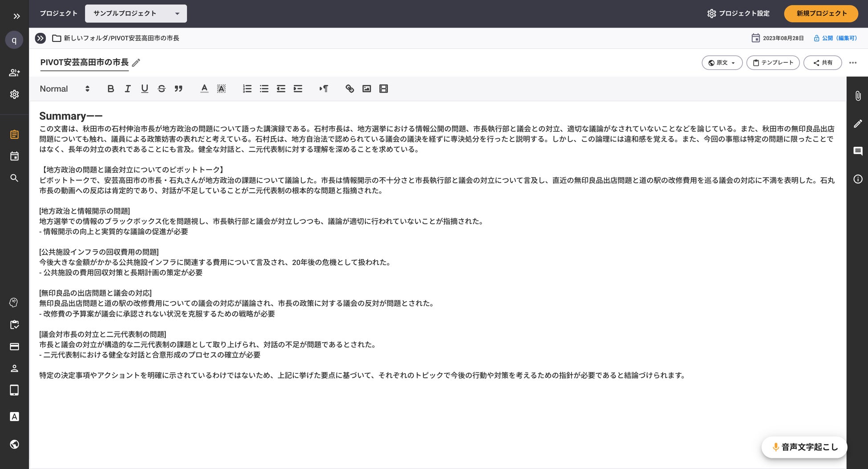Open the Normal paragraph style dropdown
The width and height of the screenshot is (868, 469).
point(65,89)
